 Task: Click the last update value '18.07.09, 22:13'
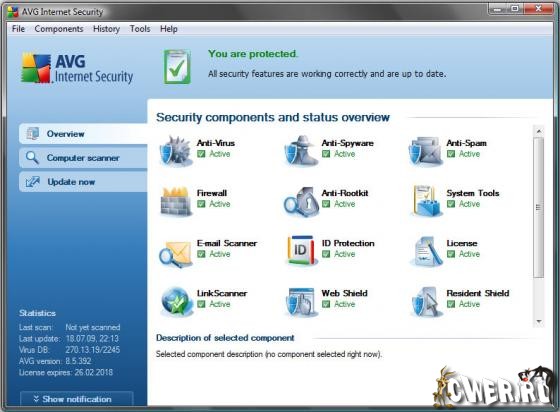click(92, 338)
